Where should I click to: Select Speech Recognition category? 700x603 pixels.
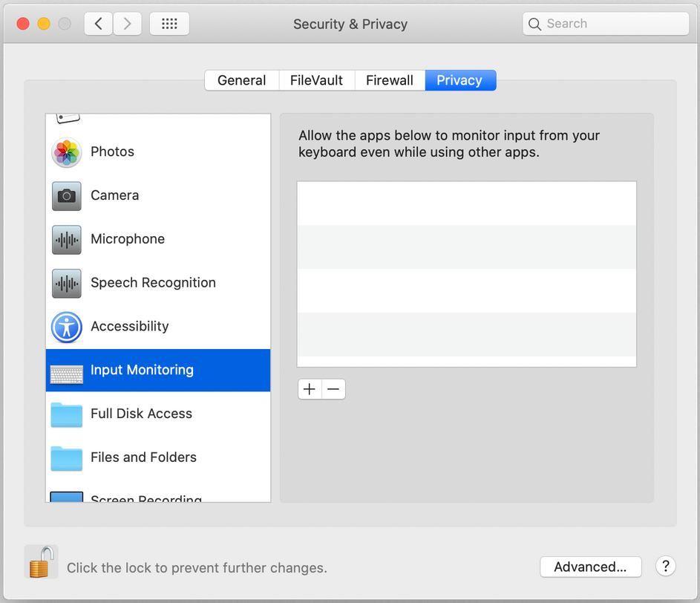point(158,283)
